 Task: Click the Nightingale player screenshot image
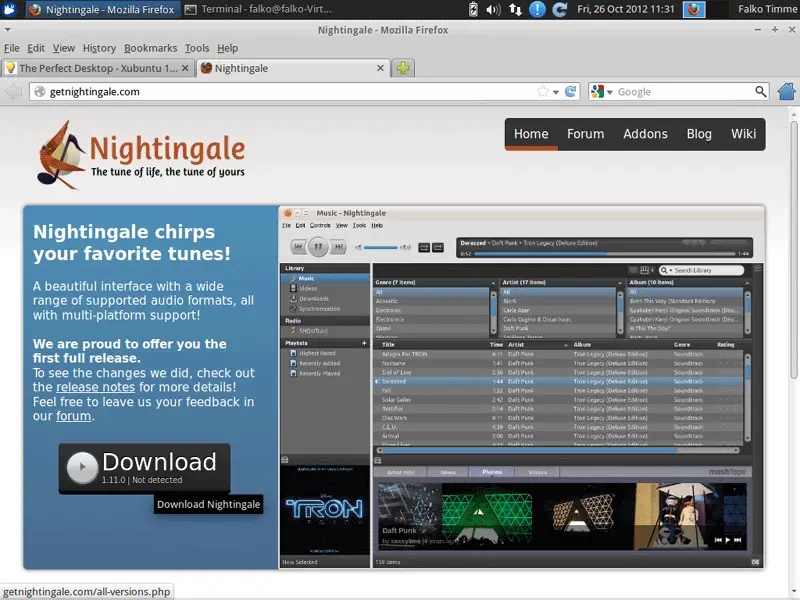pos(521,387)
